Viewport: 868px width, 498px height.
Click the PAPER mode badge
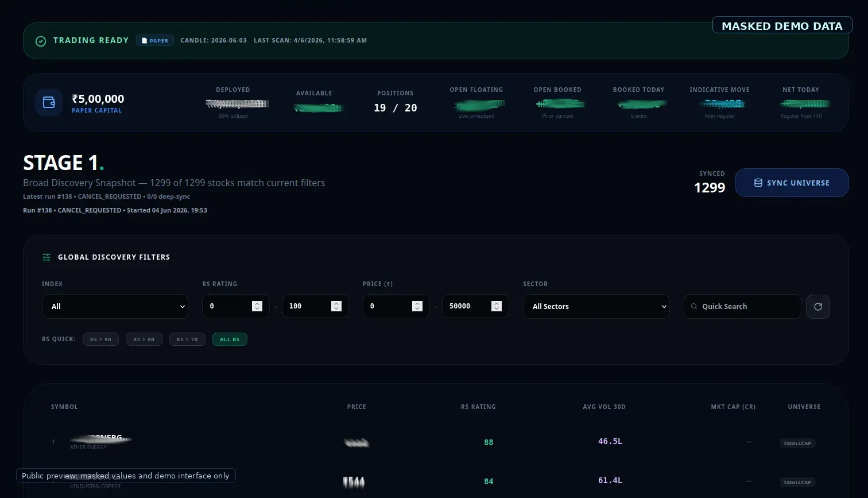pyautogui.click(x=155, y=41)
